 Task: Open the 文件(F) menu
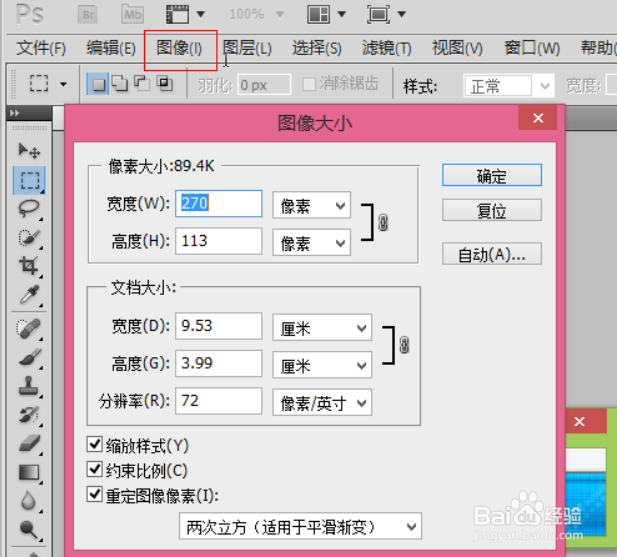pos(41,48)
